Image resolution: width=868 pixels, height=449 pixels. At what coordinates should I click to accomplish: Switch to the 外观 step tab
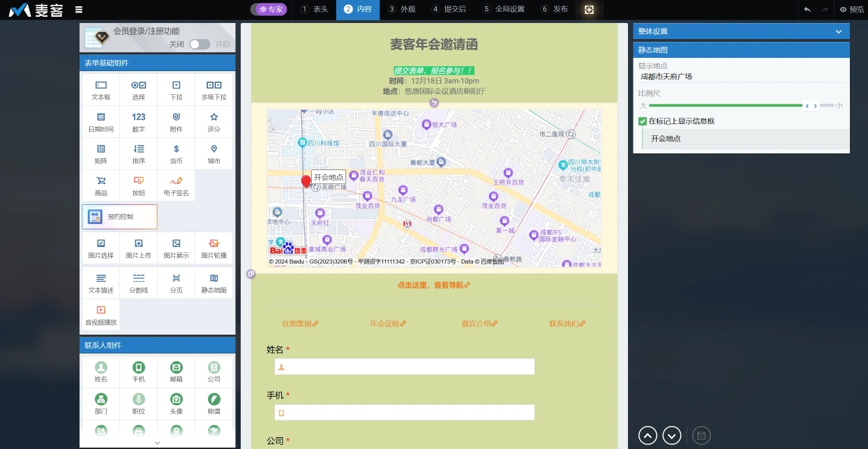(401, 10)
